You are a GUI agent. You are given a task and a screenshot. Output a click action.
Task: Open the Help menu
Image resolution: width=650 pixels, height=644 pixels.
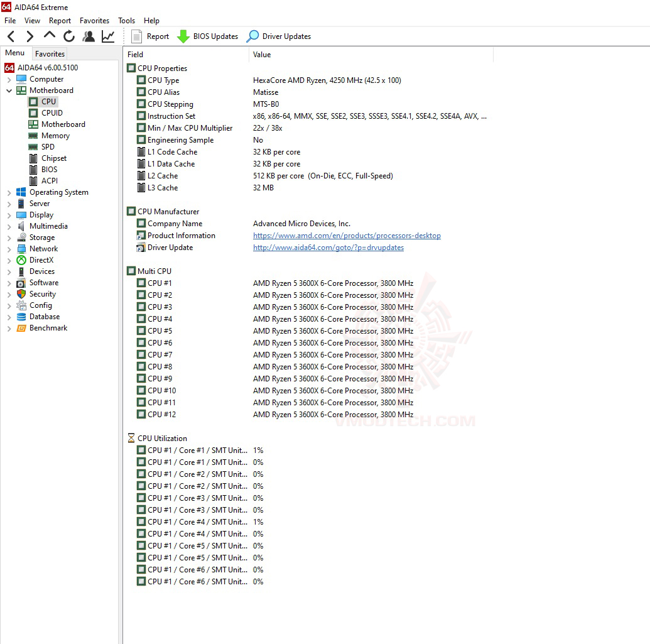pos(151,21)
